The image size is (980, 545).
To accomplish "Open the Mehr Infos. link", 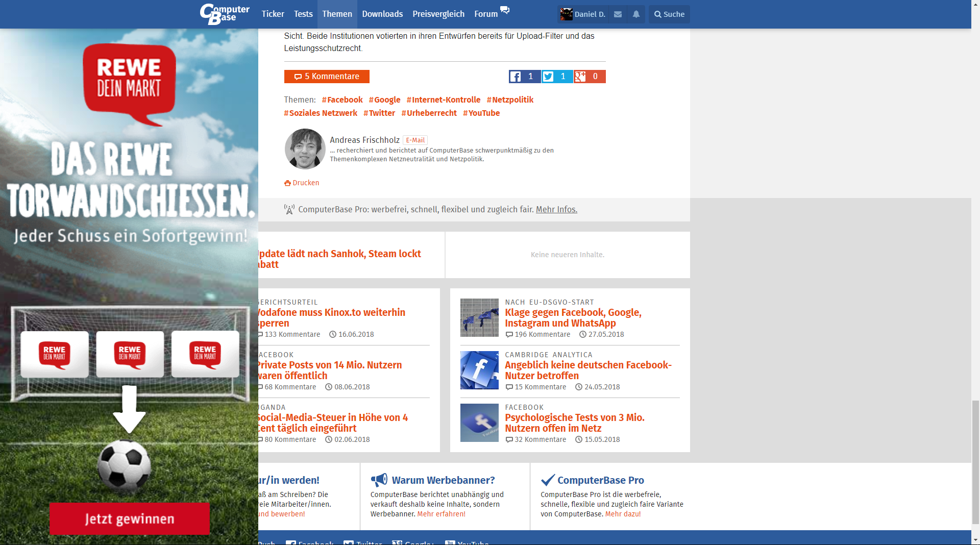I will click(x=556, y=210).
